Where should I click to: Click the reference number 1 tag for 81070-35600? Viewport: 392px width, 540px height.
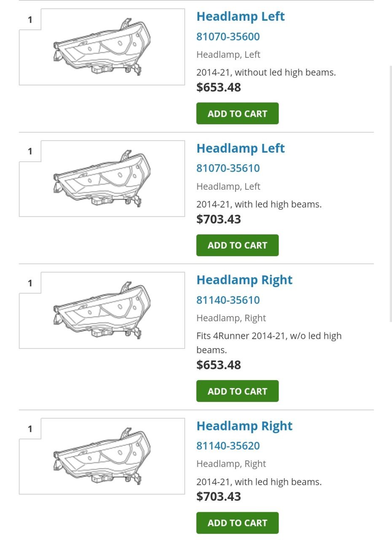[x=30, y=19]
